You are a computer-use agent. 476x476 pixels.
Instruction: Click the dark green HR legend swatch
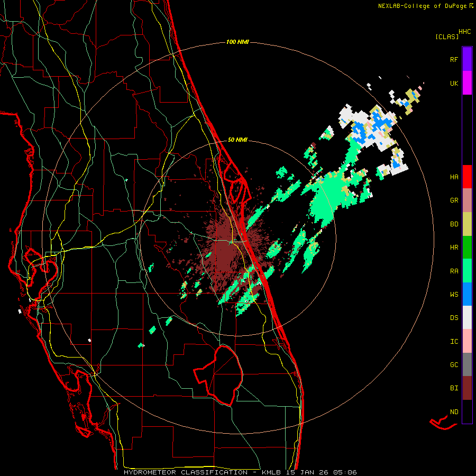click(x=467, y=248)
